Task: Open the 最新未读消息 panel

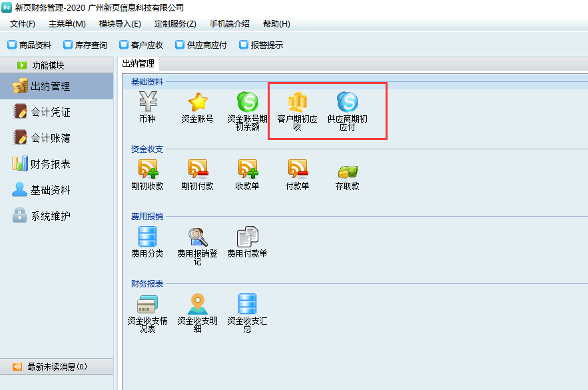Action: pos(57,367)
